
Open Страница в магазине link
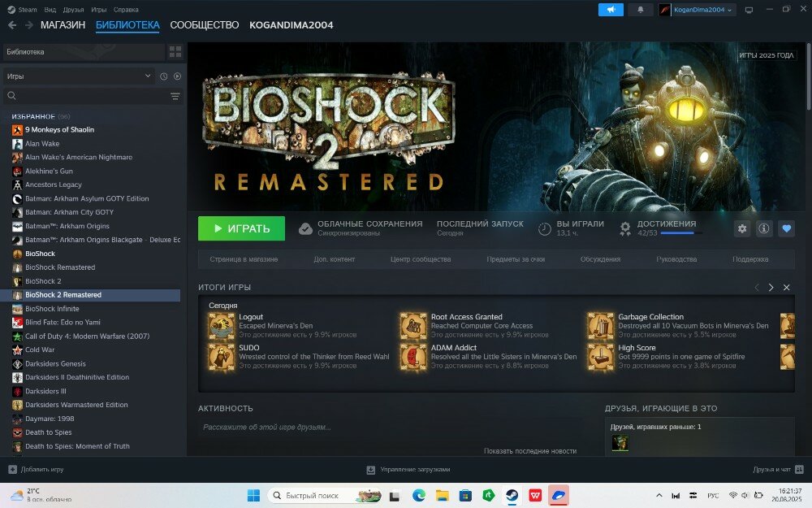[x=244, y=259]
